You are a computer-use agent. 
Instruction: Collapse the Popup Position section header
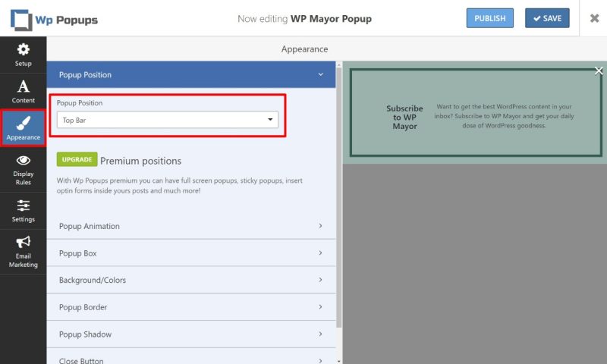pos(191,74)
